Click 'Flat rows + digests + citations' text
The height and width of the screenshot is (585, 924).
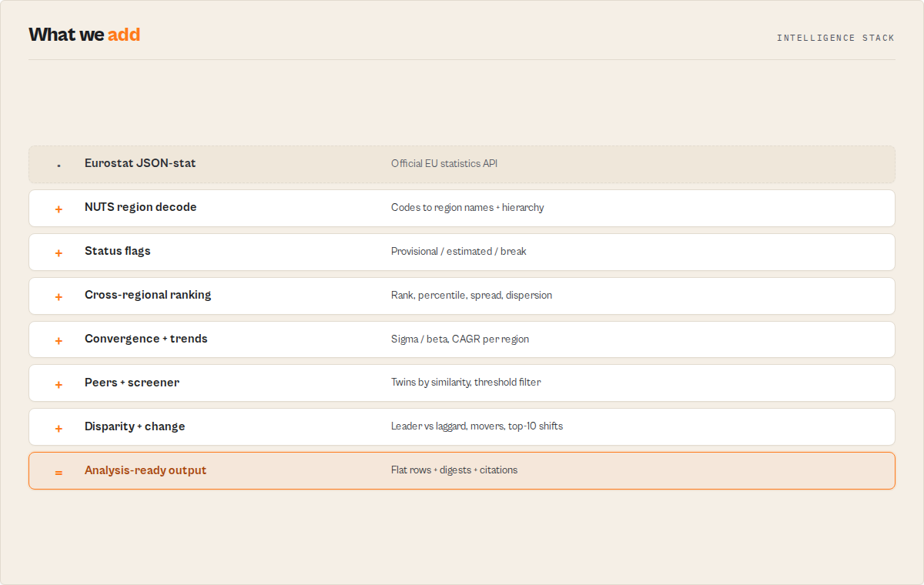[x=454, y=470]
